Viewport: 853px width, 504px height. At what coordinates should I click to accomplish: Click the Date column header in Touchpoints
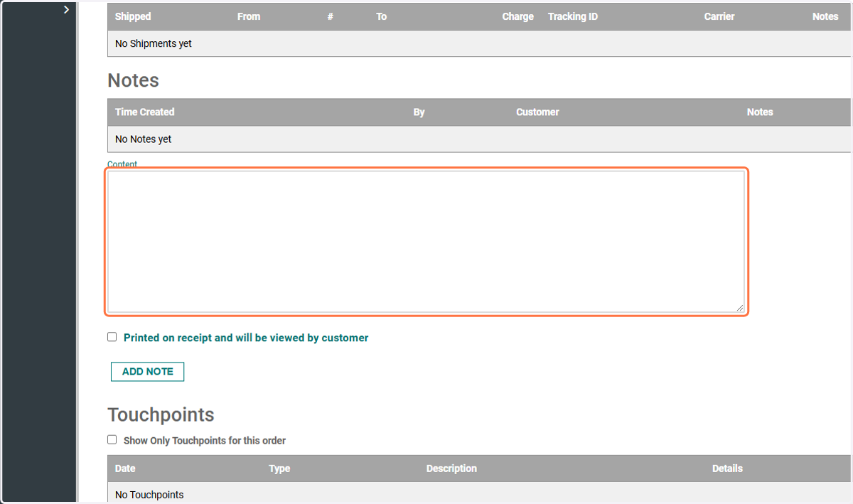125,468
